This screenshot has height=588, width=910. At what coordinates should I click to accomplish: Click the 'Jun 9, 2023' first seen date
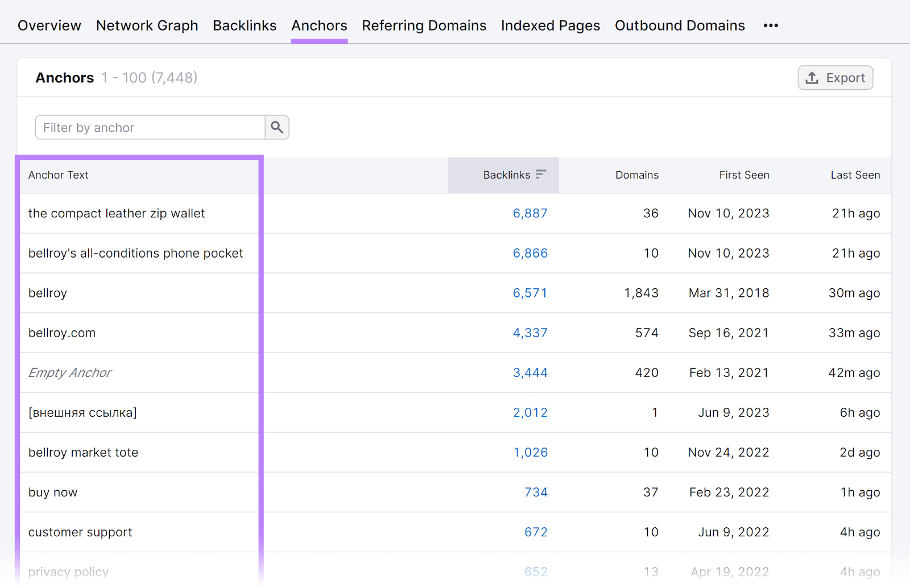[734, 412]
